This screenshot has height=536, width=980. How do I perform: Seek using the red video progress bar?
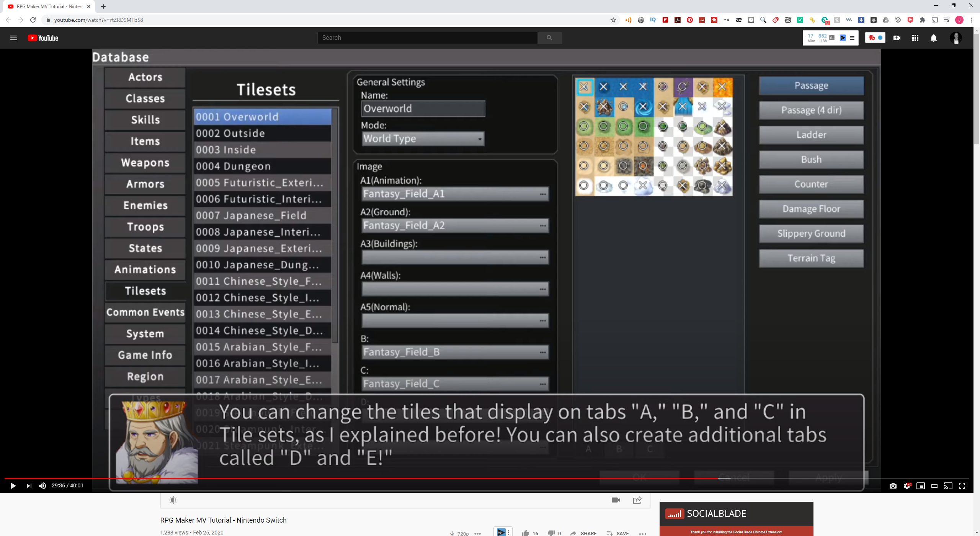pyautogui.click(x=361, y=478)
